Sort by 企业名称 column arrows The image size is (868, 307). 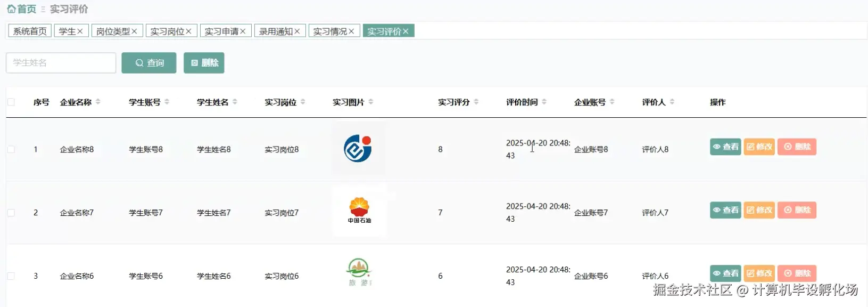point(98,102)
